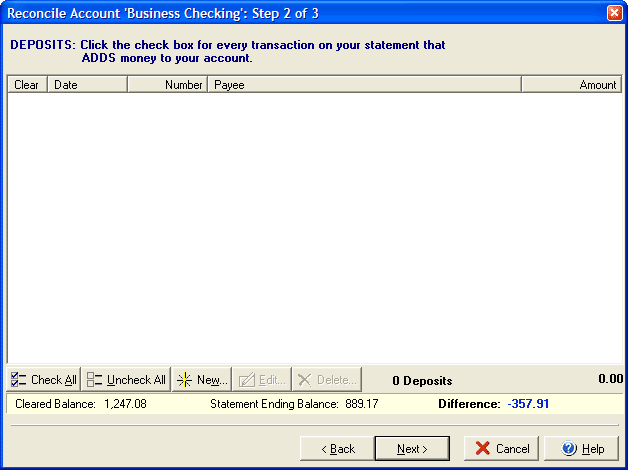
Task: Sort deposits by Date column
Action: (88, 85)
